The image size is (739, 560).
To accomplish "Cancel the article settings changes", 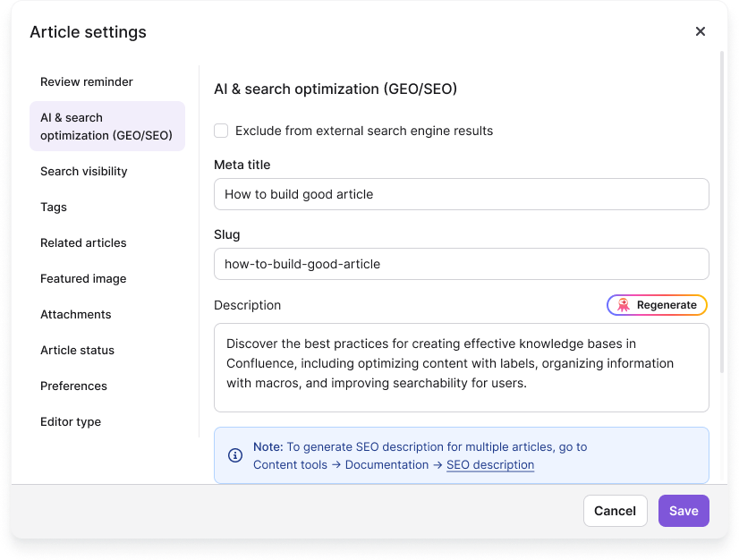I will tap(615, 511).
